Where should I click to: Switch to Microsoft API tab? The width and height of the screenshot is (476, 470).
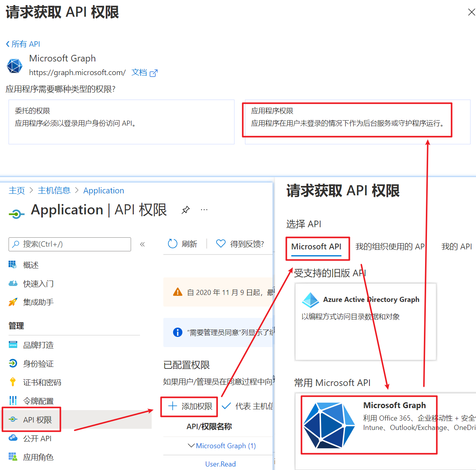click(x=316, y=247)
